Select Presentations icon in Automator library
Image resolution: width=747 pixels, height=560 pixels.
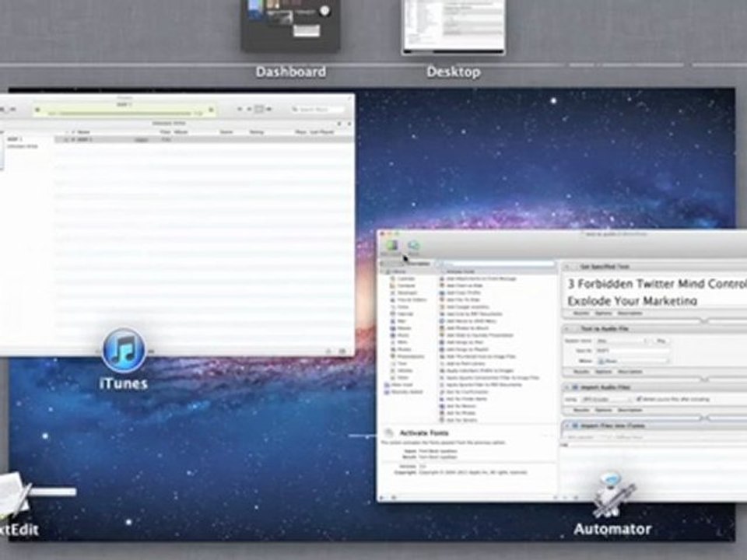pos(392,356)
